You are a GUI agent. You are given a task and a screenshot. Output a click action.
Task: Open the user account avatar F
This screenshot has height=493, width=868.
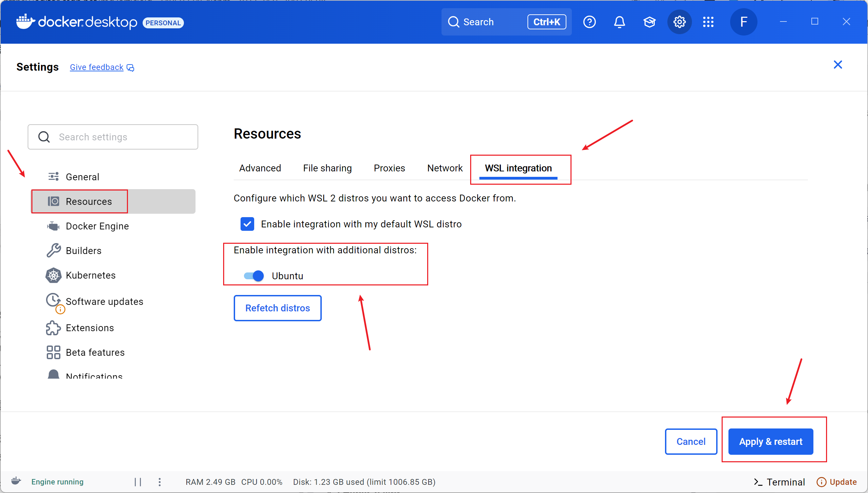(x=744, y=22)
